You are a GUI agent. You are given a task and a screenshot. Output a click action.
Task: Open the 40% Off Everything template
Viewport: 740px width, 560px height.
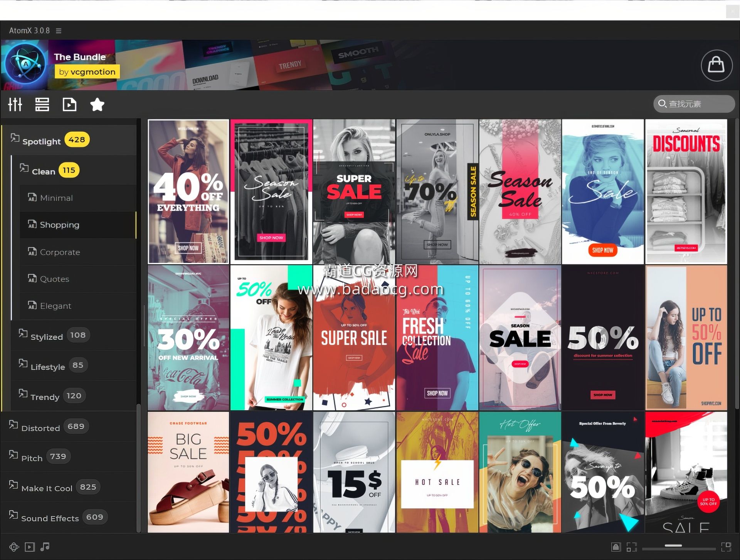(188, 192)
